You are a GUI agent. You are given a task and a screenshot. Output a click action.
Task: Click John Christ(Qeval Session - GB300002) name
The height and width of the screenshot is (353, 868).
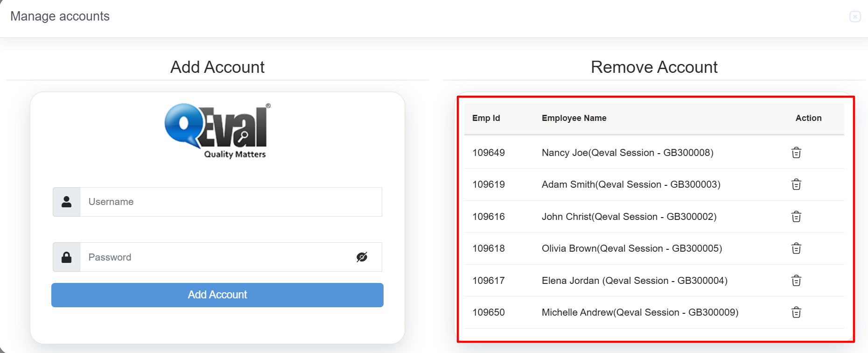tap(629, 217)
